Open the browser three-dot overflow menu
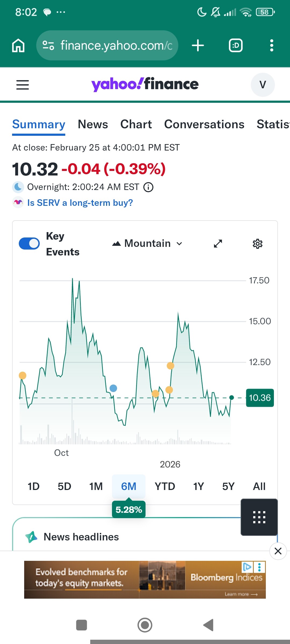The height and width of the screenshot is (644, 290). pos(271,45)
